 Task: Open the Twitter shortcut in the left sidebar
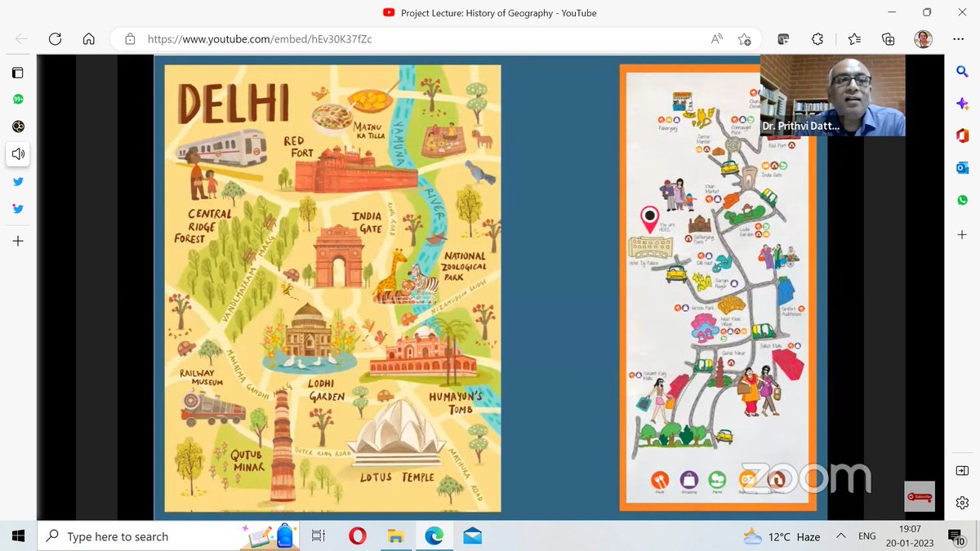(x=18, y=181)
